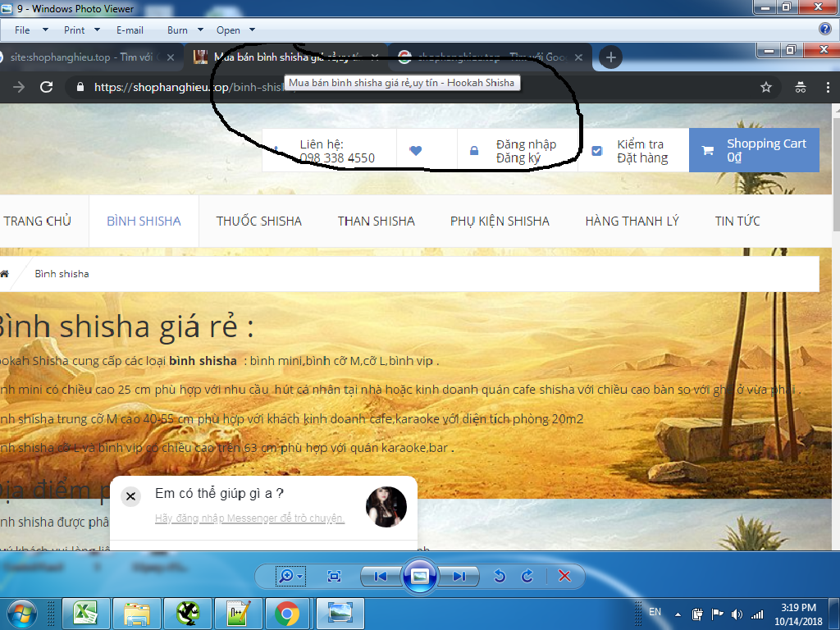
Task: Open Action Center flag icon
Action: [x=717, y=614]
